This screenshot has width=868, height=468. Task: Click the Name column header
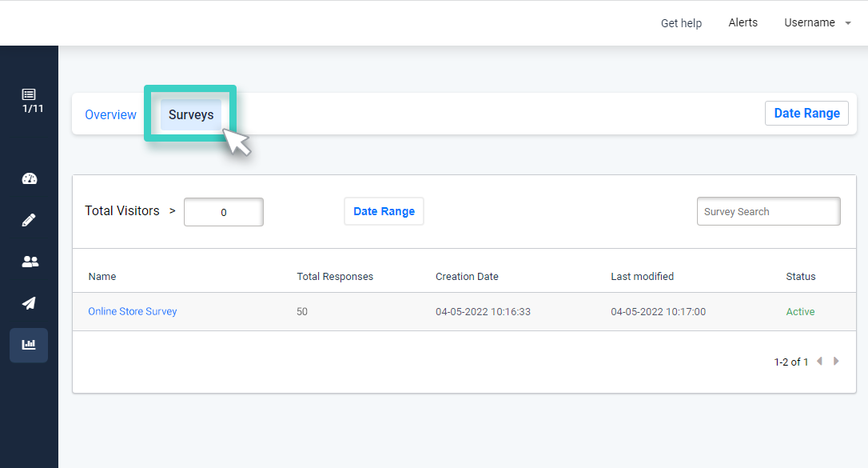[x=102, y=276]
